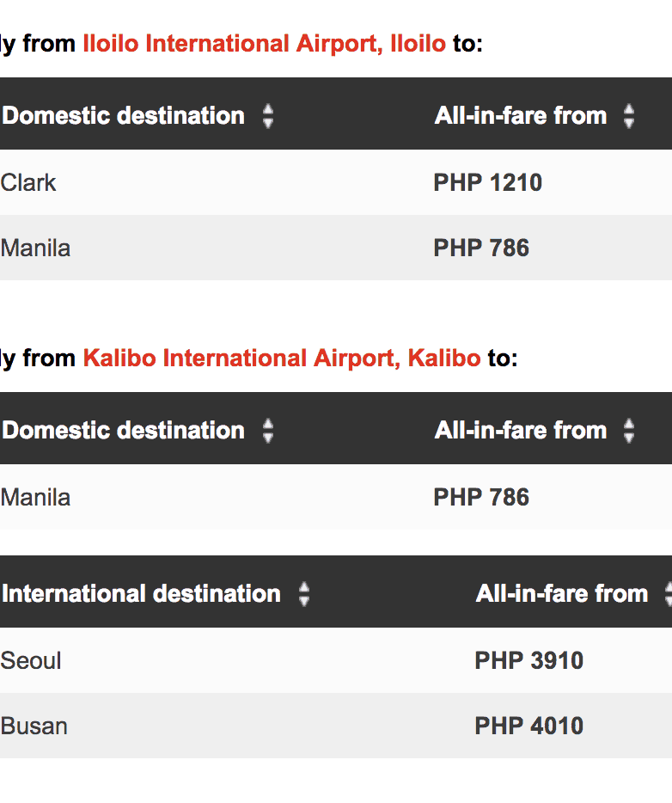Click PHP 786 fare in Kalibo table
672x803 pixels.
(x=481, y=497)
